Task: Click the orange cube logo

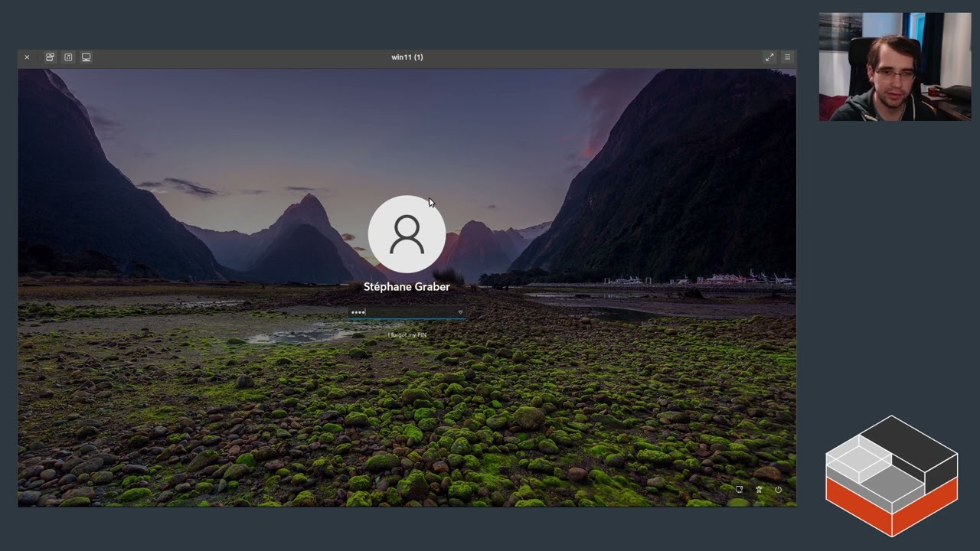Action: click(891, 476)
